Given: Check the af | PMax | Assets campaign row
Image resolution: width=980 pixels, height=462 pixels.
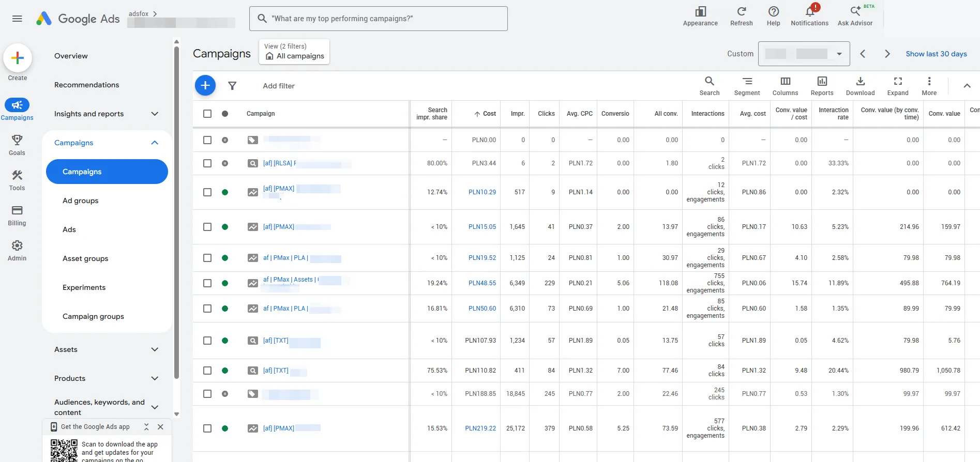Looking at the screenshot, I should (207, 283).
